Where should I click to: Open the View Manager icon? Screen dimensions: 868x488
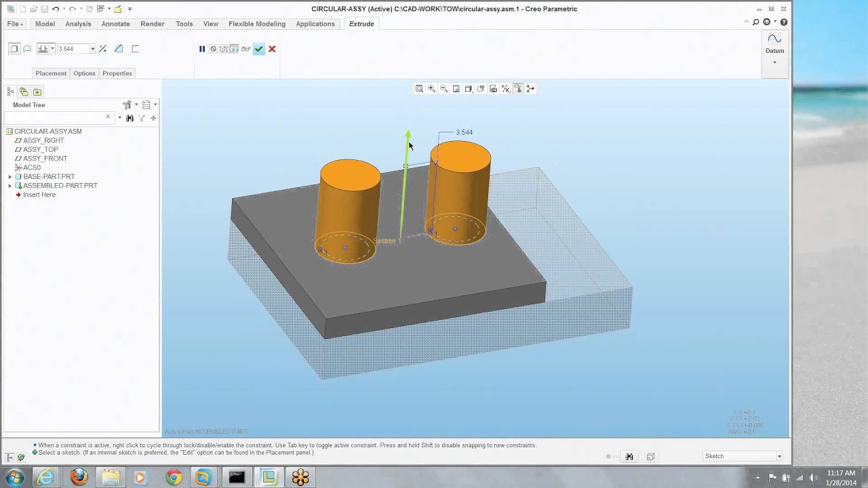(493, 89)
